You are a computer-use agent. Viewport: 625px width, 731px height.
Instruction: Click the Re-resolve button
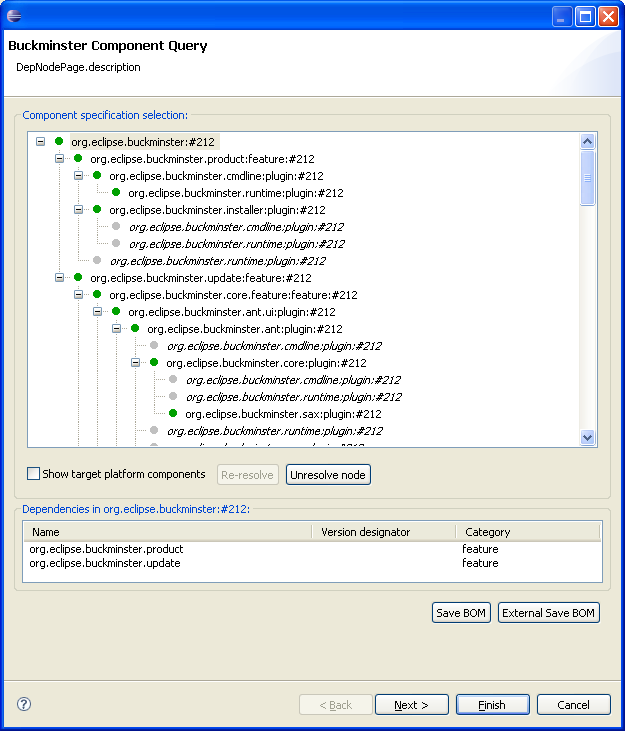pyautogui.click(x=247, y=475)
